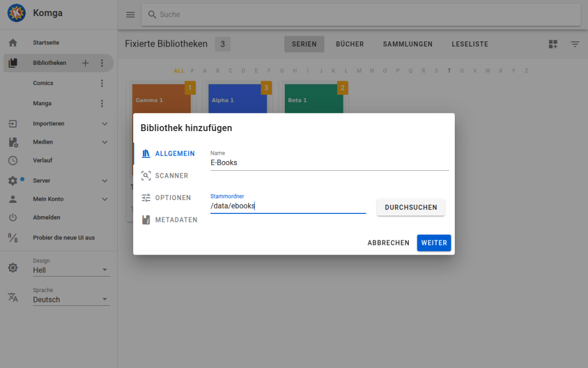The image size is (588, 368).
Task: Click the Importieren icon
Action: coord(13,124)
